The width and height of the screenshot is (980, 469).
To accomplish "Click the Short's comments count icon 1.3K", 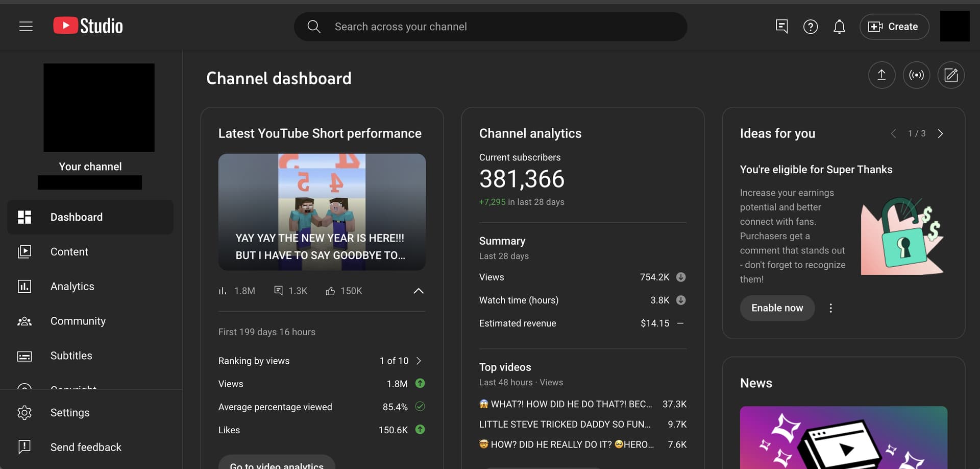I will click(x=278, y=291).
